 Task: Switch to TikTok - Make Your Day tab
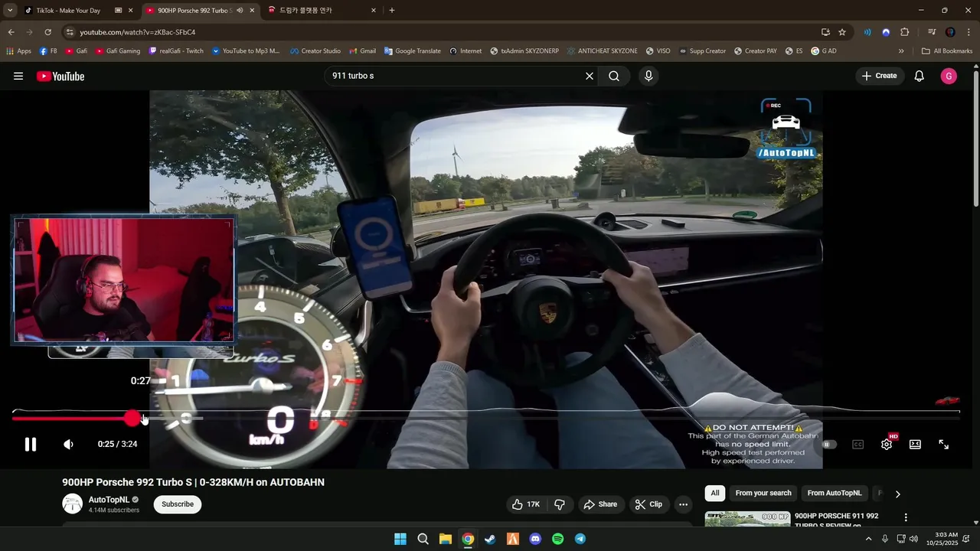(69, 11)
